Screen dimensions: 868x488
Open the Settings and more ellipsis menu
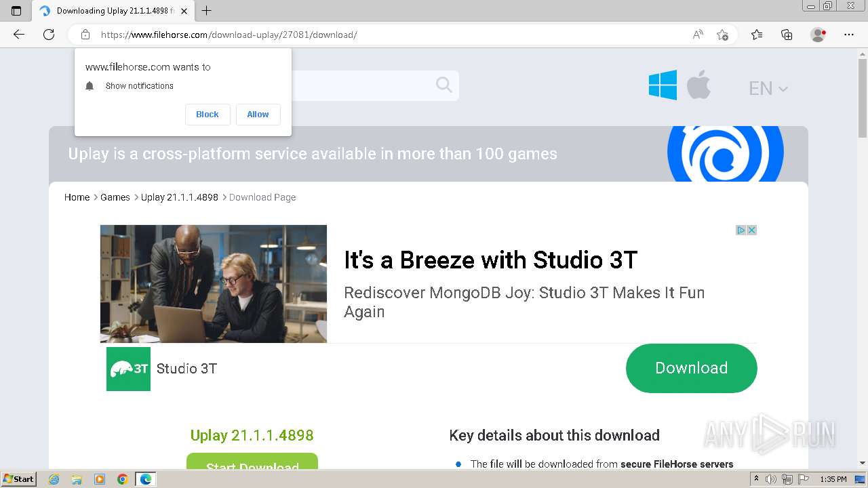coord(849,35)
